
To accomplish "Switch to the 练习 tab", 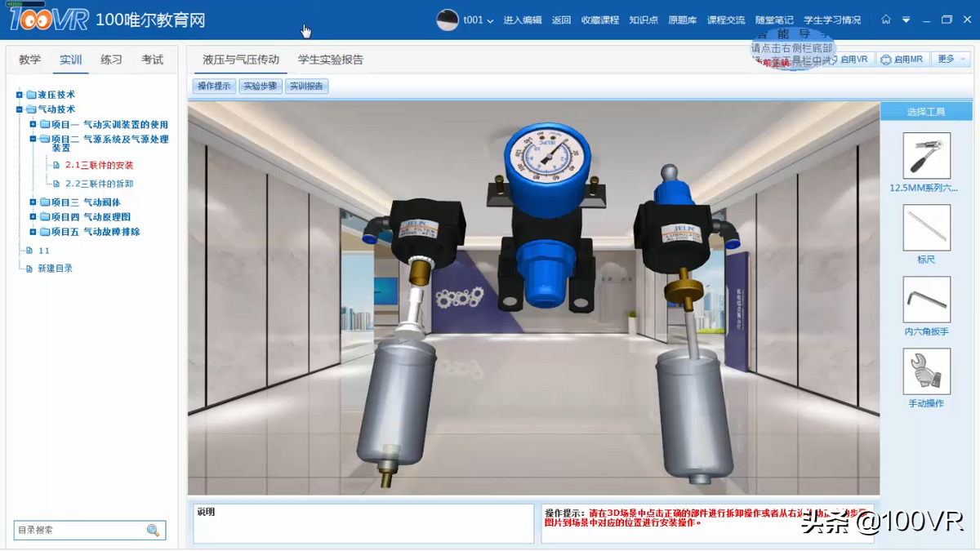I will click(111, 60).
